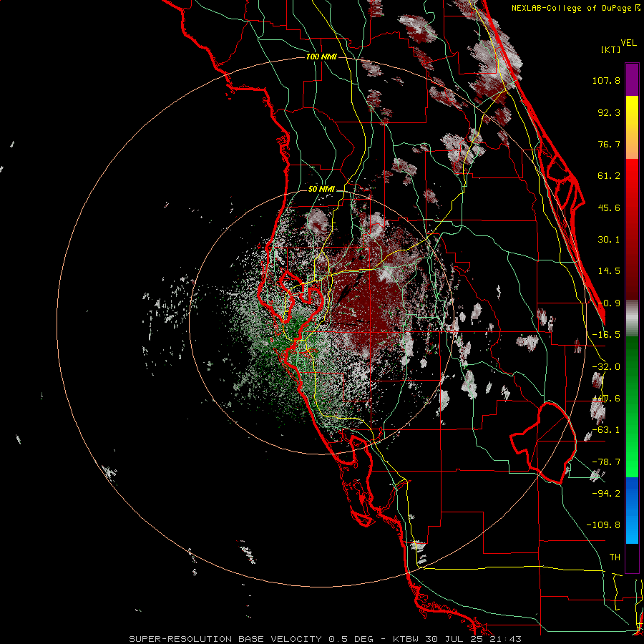Click the 14.5 value on velocity scale
Image resolution: width=644 pixels, height=644 pixels.
[x=609, y=271]
